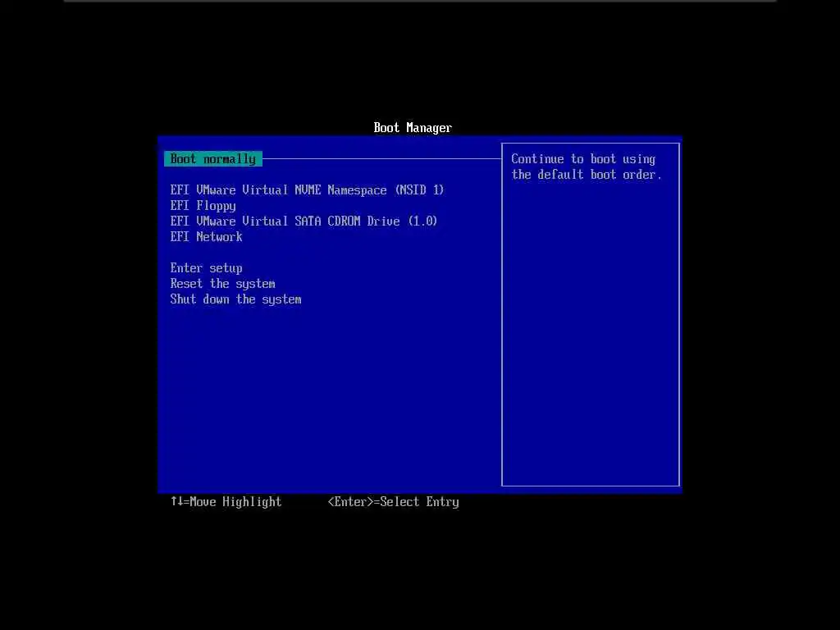This screenshot has width=840, height=630.
Task: Click 'Continue to boot using' help text
Action: click(583, 159)
